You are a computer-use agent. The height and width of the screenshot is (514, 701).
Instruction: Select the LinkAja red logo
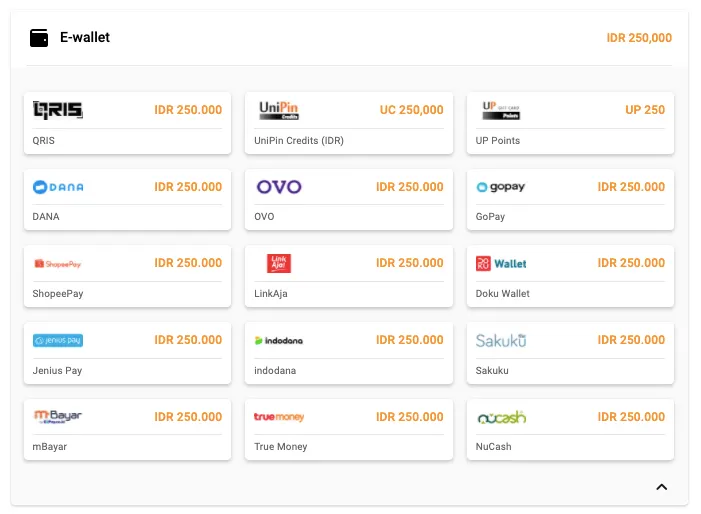point(279,264)
